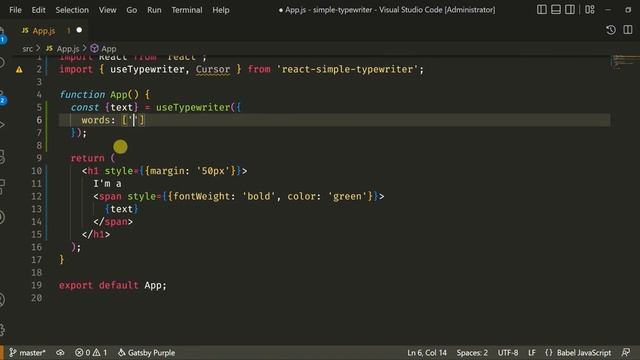Click 'export default App;' statement
This screenshot has width=640, height=360.
coord(113,285)
